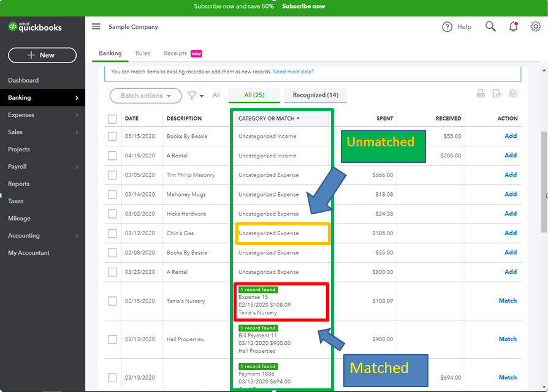Check the Hicks Hardware row
Screen dimensions: 548x392
(112, 214)
